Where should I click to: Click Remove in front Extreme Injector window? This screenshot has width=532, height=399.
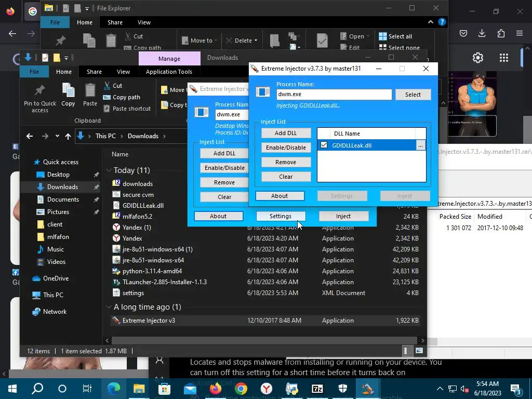(x=286, y=162)
